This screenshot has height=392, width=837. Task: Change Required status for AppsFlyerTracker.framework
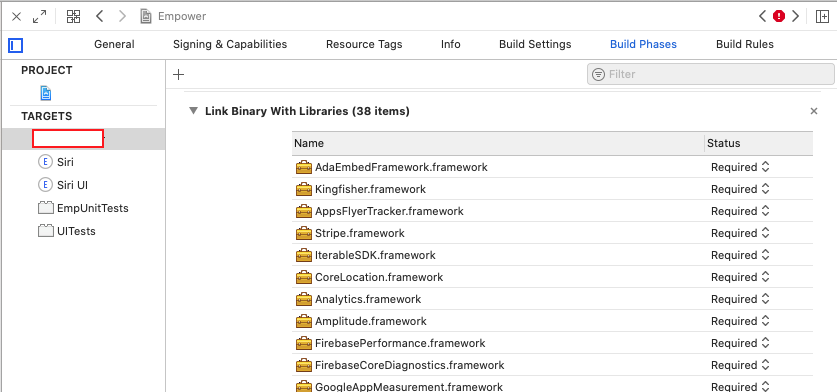click(741, 211)
